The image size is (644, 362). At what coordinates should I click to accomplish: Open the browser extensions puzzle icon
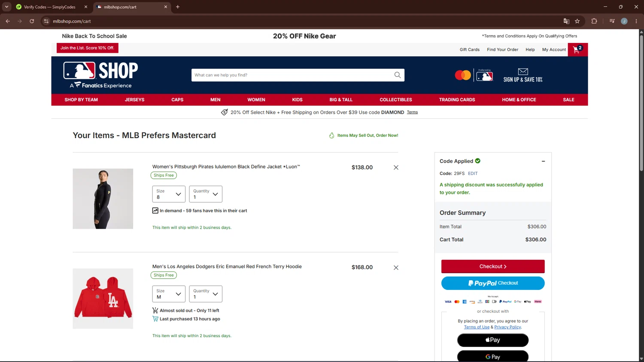point(594,21)
